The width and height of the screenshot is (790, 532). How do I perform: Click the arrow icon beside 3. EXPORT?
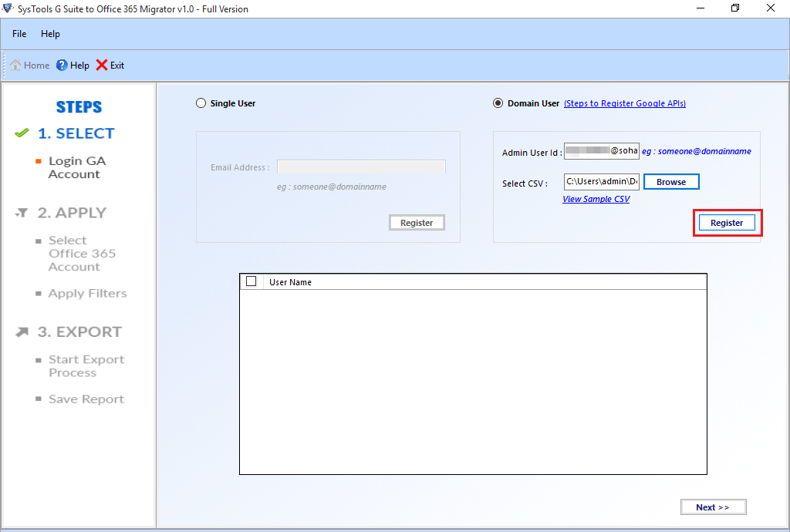pos(22,332)
